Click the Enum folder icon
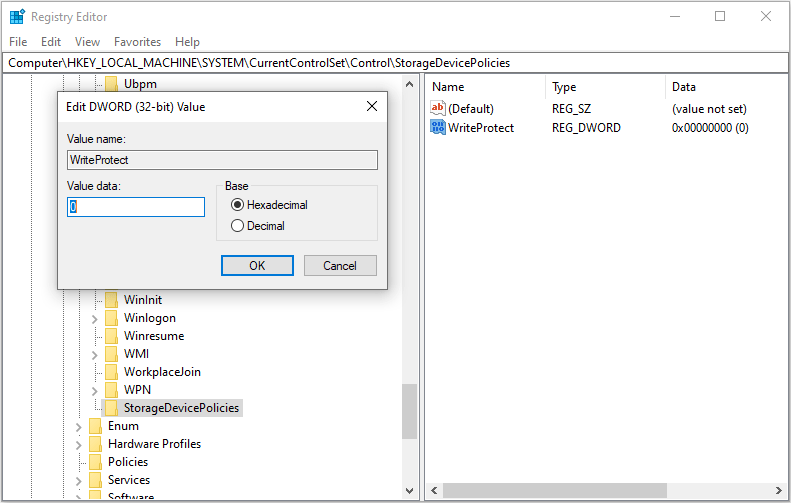 (x=95, y=426)
